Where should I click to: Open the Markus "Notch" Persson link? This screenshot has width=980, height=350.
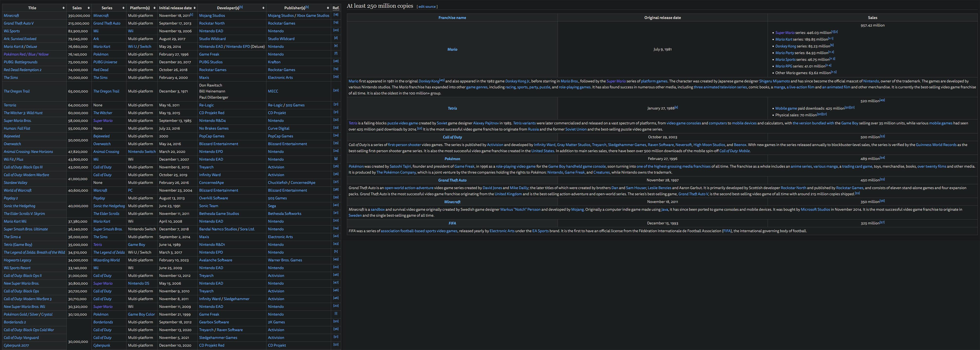(x=520, y=210)
